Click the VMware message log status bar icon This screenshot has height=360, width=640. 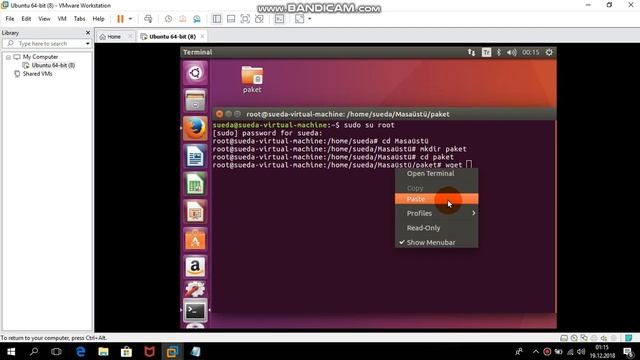[x=629, y=338]
